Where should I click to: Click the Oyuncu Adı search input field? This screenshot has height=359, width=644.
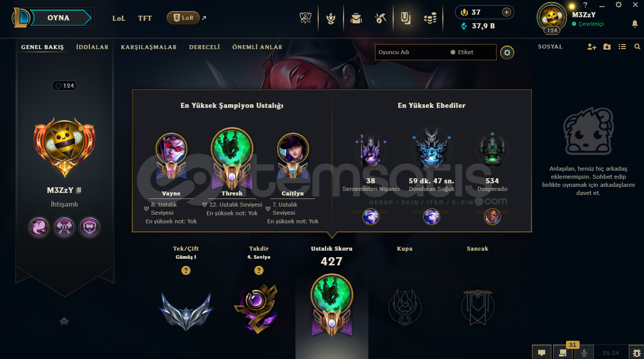pos(410,52)
